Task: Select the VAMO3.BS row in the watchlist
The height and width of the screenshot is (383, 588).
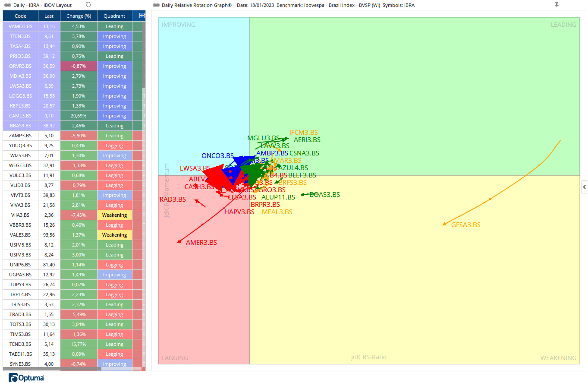Action: tap(20, 26)
